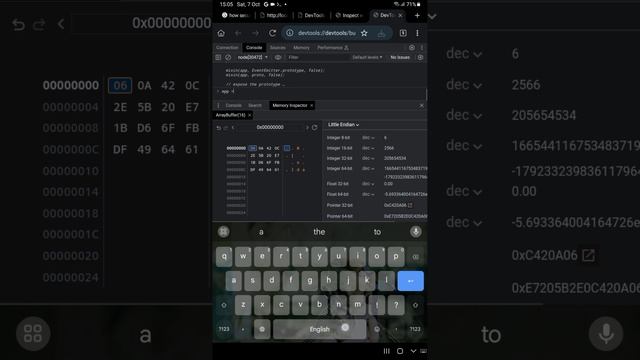Change Integer 8-bit format dropdown
This screenshot has width=640, height=360.
click(x=368, y=138)
